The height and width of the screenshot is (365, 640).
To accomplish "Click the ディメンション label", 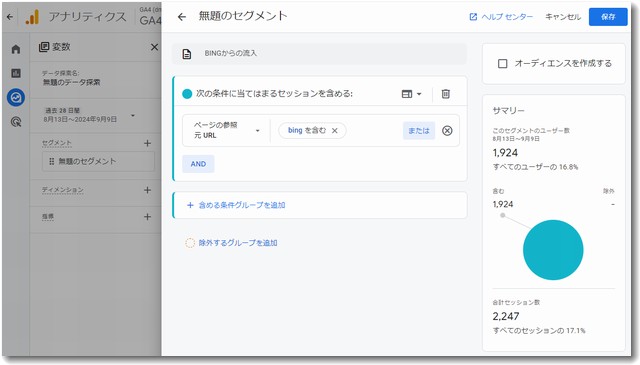I will pos(62,190).
